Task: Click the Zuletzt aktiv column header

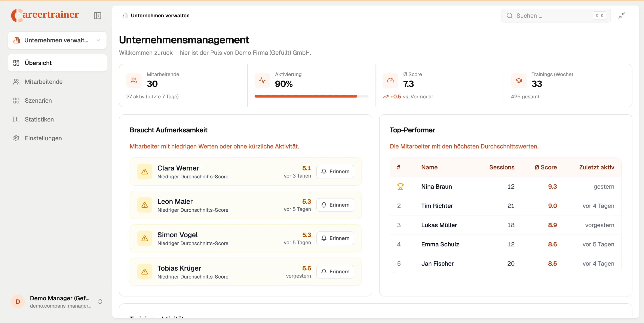Action: coord(597,167)
